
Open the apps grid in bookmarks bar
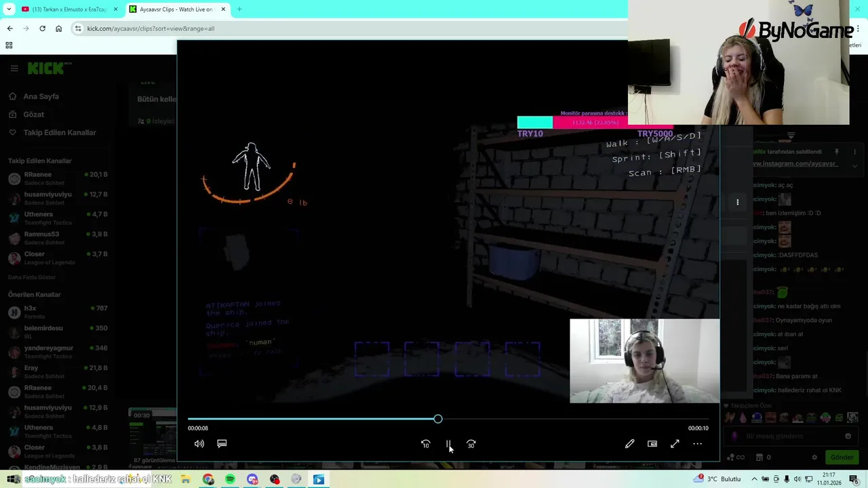[9, 45]
